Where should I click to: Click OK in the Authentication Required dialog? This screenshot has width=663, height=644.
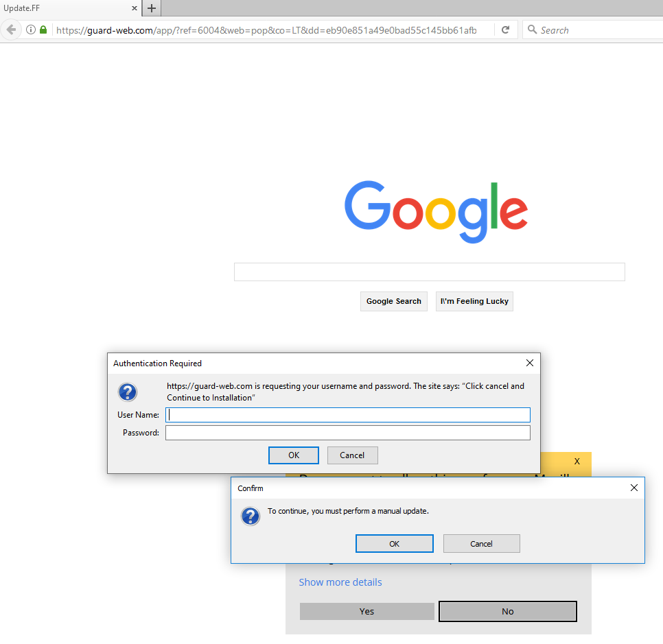tap(294, 455)
